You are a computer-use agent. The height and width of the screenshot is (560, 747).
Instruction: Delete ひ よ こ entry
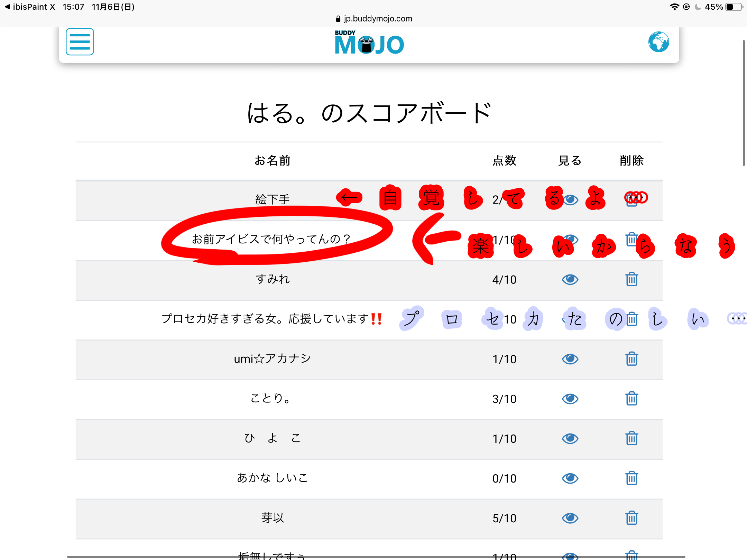[631, 438]
